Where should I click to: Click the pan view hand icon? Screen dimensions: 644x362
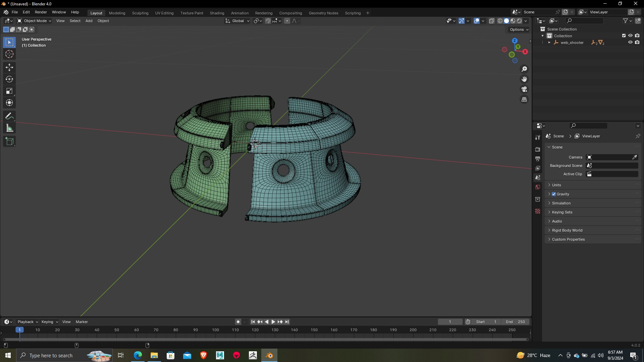click(x=524, y=79)
